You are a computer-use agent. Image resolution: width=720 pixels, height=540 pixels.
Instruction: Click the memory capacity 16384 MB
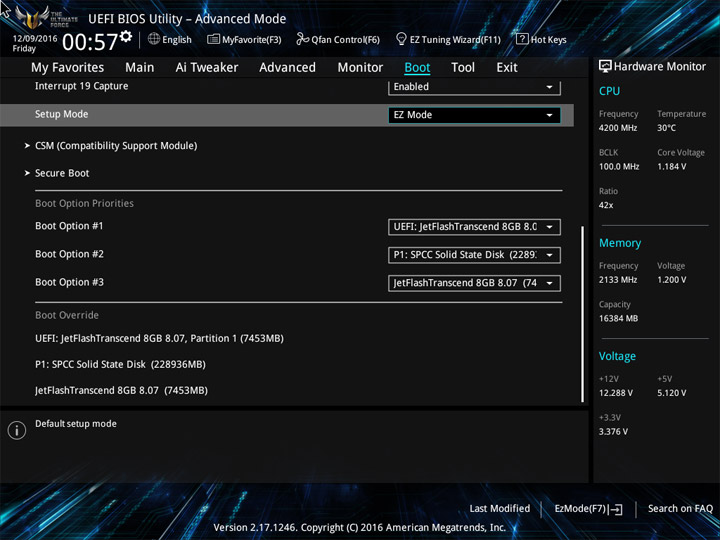click(619, 318)
